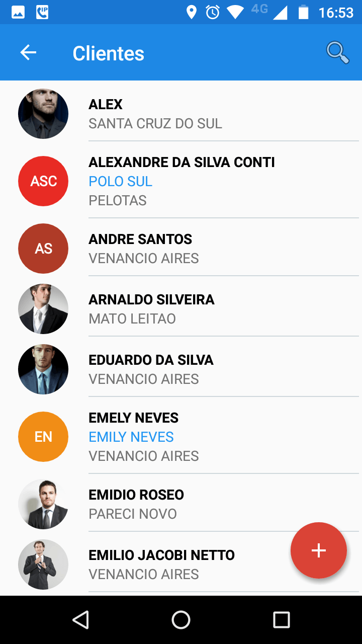
Task: Tap EDUARDO DA SILVA's avatar photo
Action: coord(43,369)
